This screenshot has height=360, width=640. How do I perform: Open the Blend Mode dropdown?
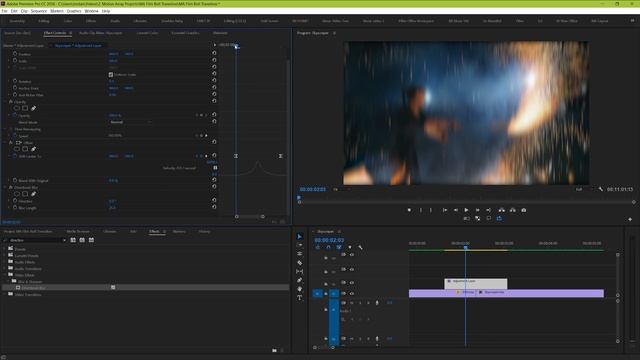pos(131,122)
